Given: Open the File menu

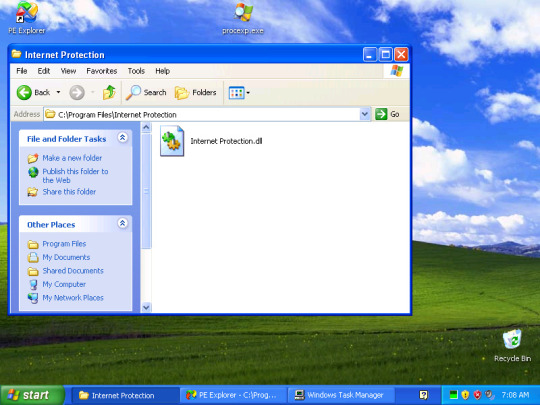Looking at the screenshot, I should [21, 71].
